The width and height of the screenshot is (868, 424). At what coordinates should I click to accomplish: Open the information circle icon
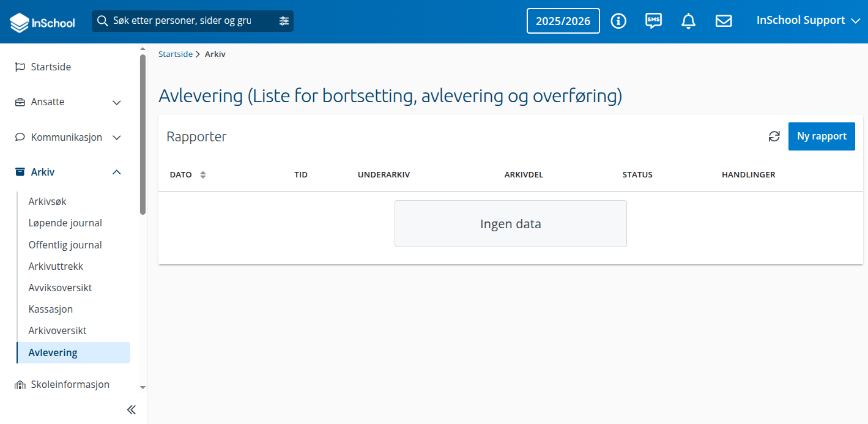[618, 21]
